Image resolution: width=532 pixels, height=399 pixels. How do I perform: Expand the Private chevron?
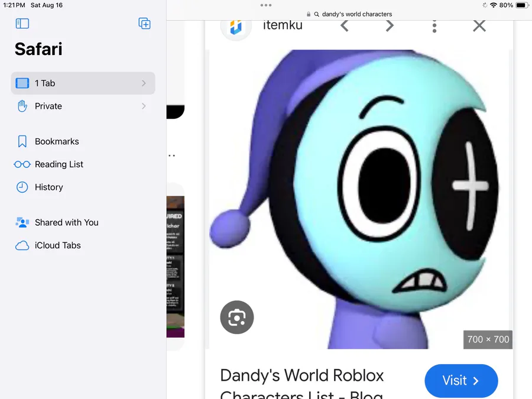coord(144,106)
